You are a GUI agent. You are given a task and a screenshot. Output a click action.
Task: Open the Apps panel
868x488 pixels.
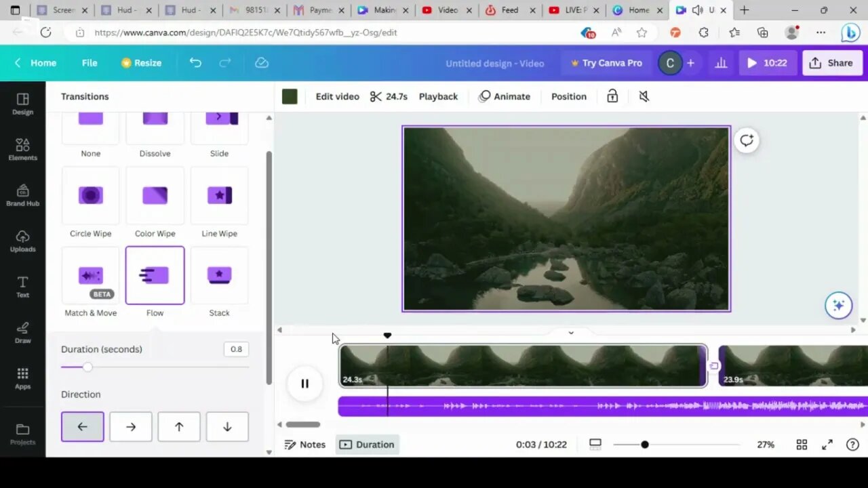pyautogui.click(x=22, y=378)
